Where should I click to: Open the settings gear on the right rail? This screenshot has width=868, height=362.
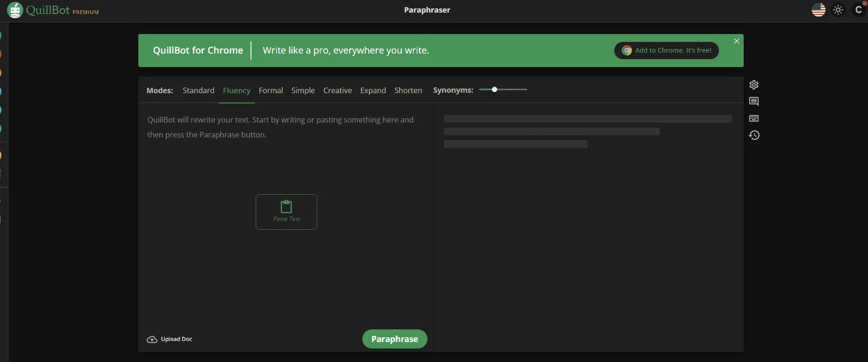pyautogui.click(x=754, y=85)
